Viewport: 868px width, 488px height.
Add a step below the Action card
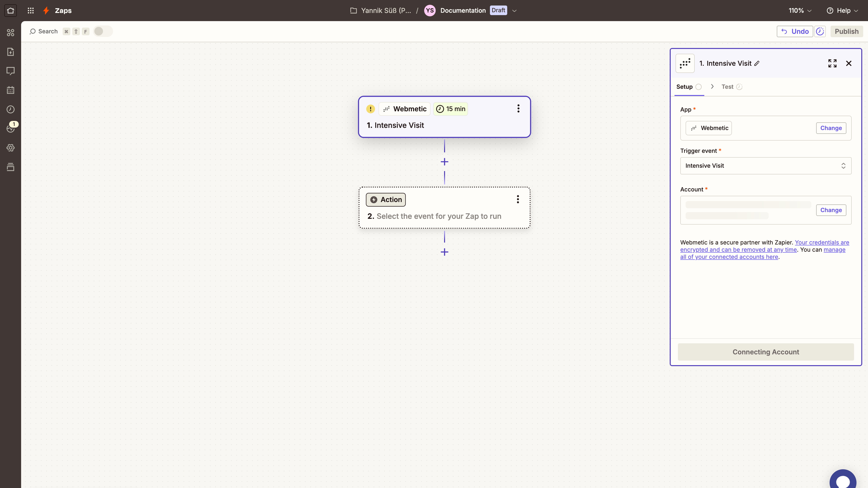(x=445, y=252)
